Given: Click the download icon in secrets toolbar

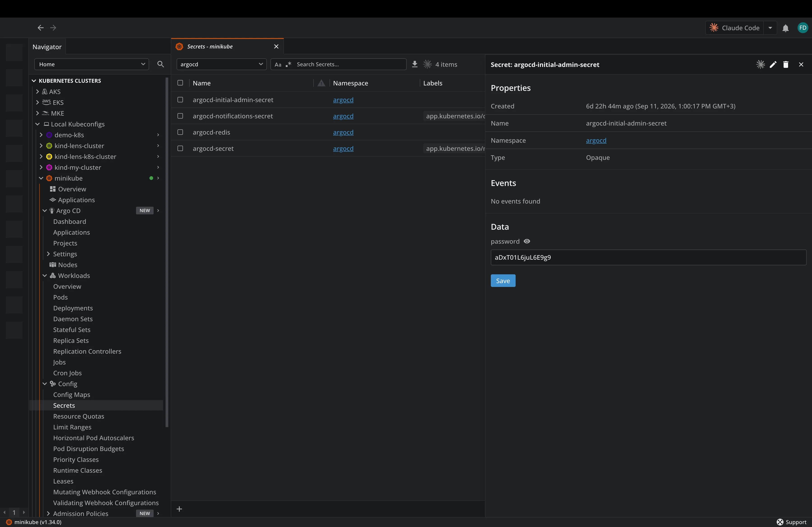Looking at the screenshot, I should [x=415, y=64].
